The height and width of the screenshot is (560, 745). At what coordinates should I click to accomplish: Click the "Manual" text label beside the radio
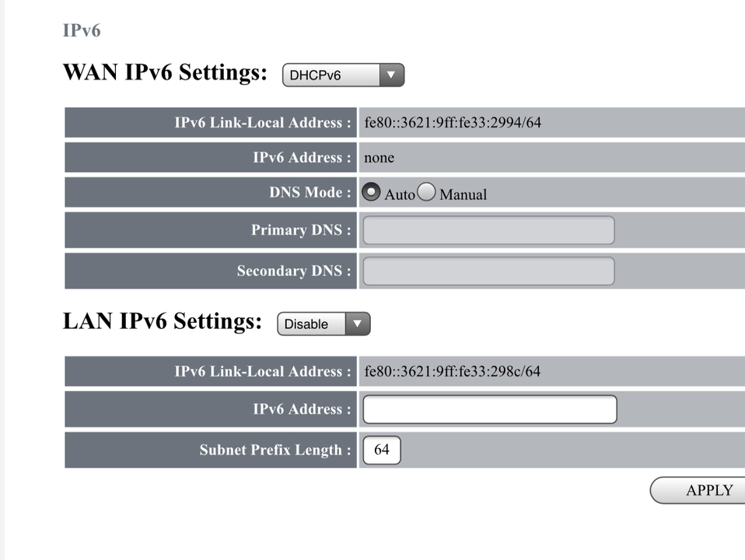463,194
